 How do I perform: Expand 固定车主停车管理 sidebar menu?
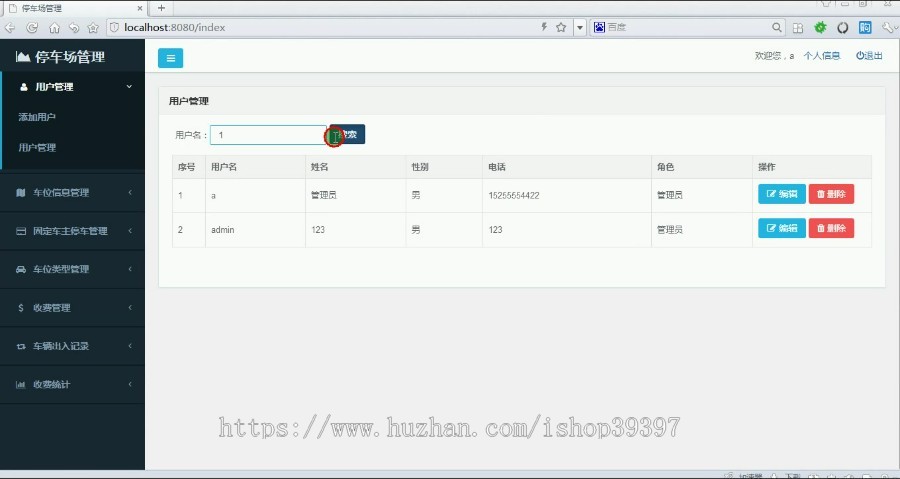(73, 231)
